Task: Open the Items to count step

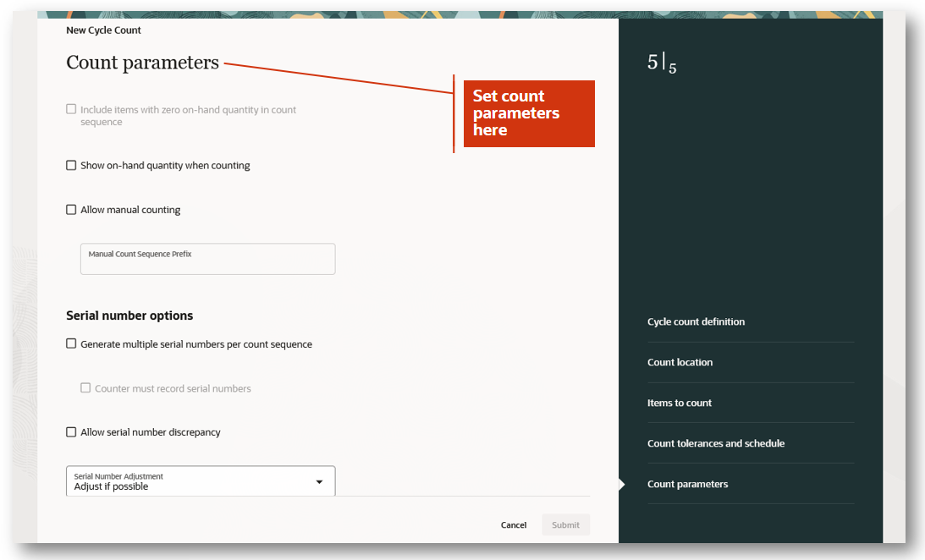Action: [680, 403]
